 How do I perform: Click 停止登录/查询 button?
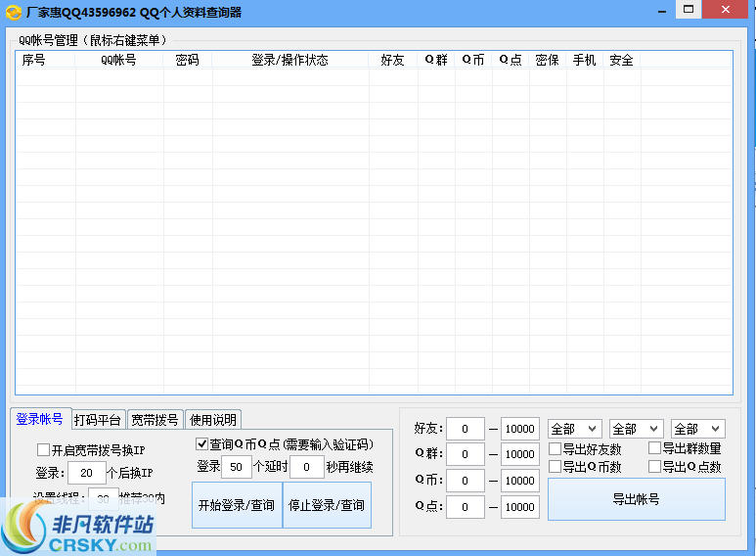[x=327, y=505]
